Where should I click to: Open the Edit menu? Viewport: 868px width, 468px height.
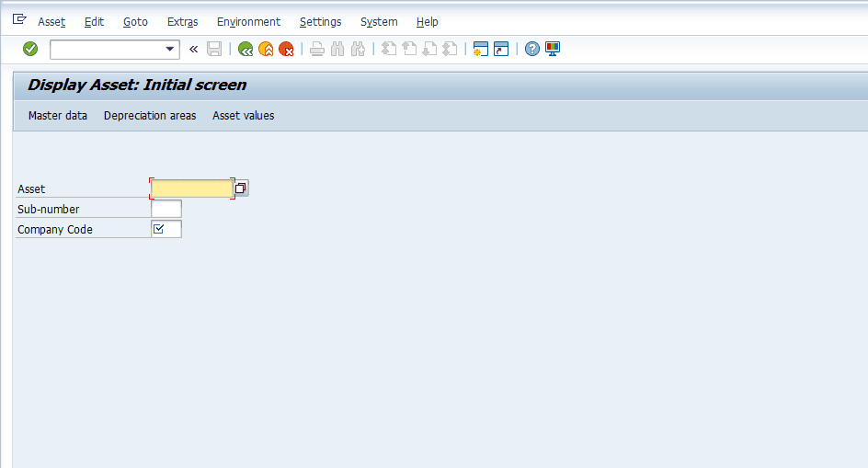94,21
